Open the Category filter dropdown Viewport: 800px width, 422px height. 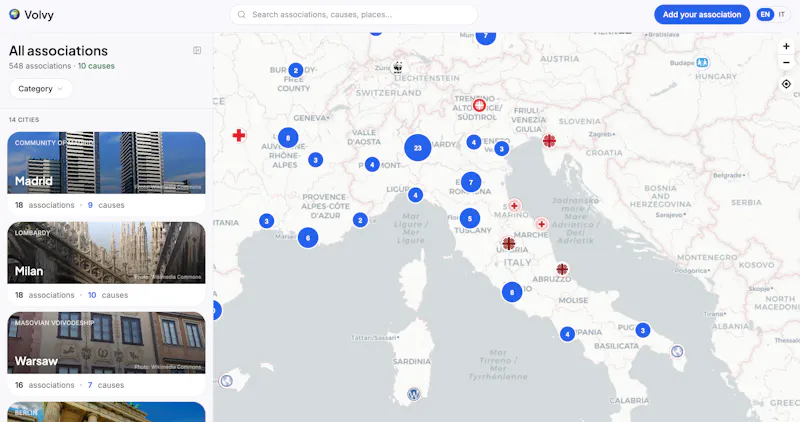[x=40, y=89]
